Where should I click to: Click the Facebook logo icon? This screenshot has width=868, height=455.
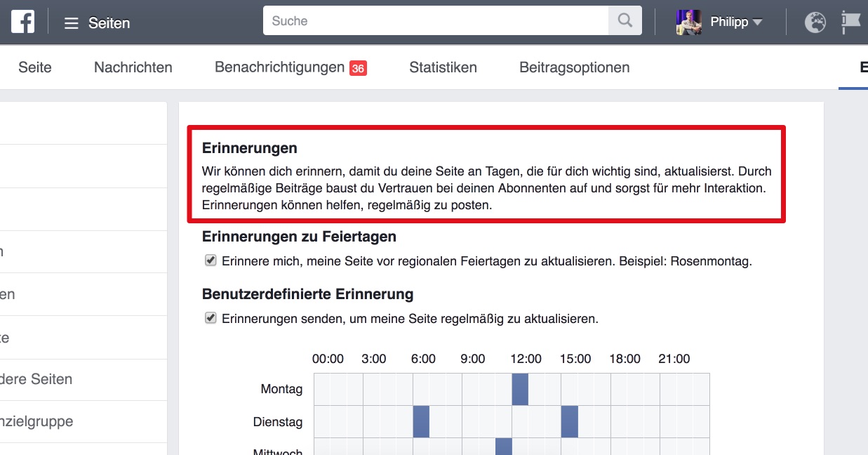[22, 22]
